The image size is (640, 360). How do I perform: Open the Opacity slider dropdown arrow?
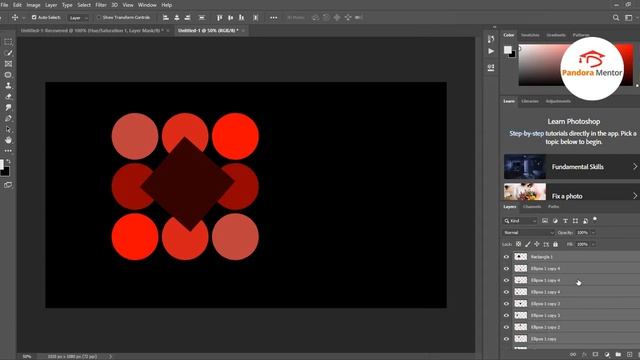coord(593,233)
